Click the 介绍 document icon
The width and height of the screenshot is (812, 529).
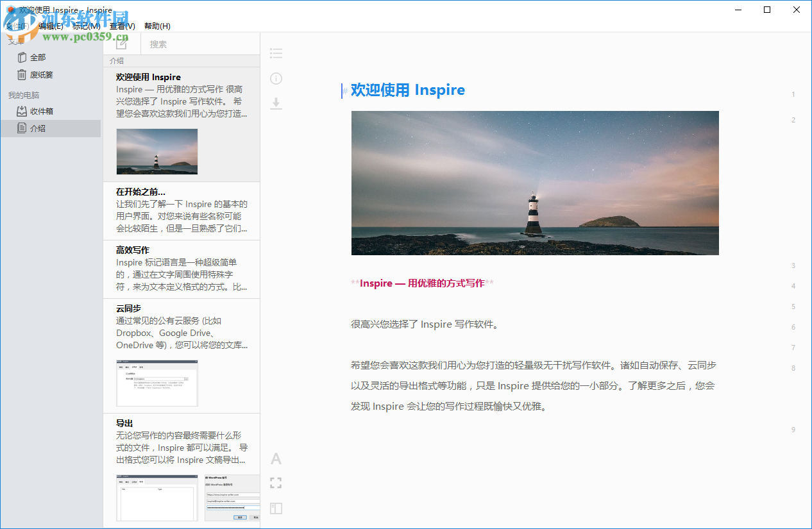[22, 128]
